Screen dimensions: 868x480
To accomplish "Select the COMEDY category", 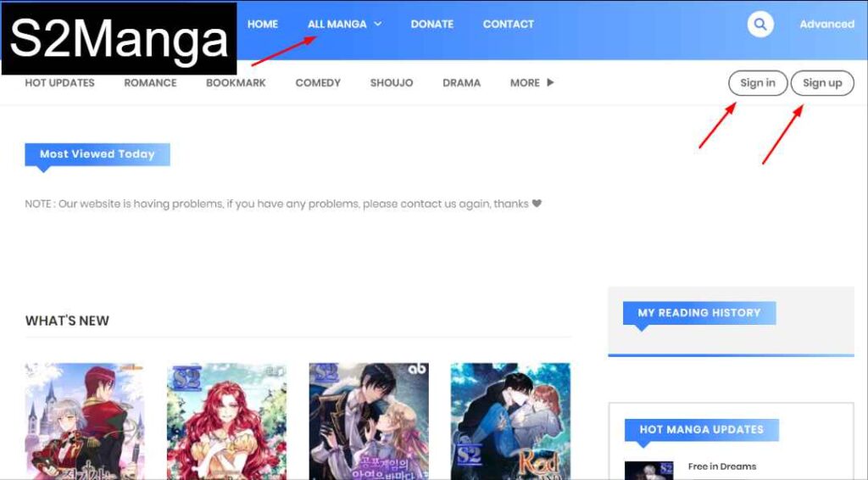I will point(318,83).
